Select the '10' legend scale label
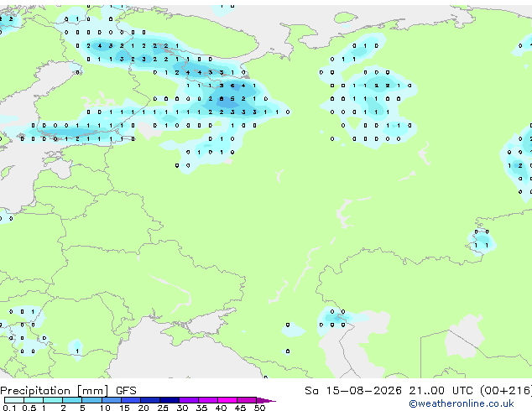Image resolution: width=532 pixels, height=411 pixels. pos(105,408)
